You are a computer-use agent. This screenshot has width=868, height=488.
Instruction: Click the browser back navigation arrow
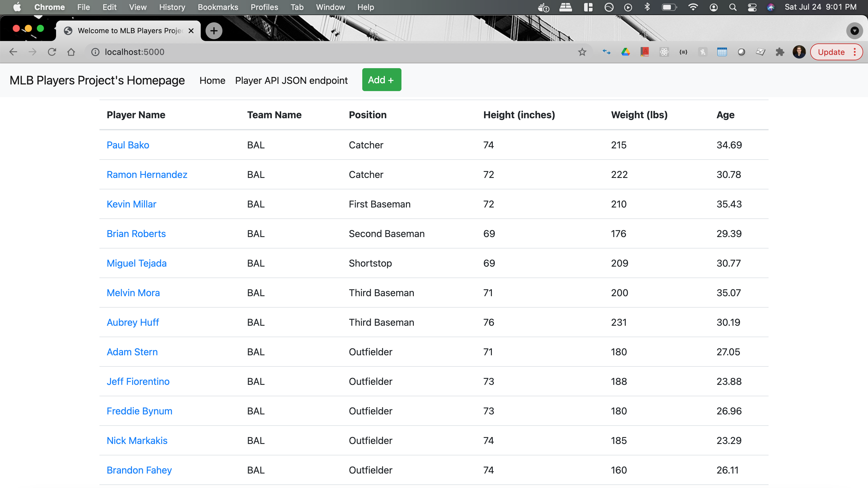coord(14,52)
